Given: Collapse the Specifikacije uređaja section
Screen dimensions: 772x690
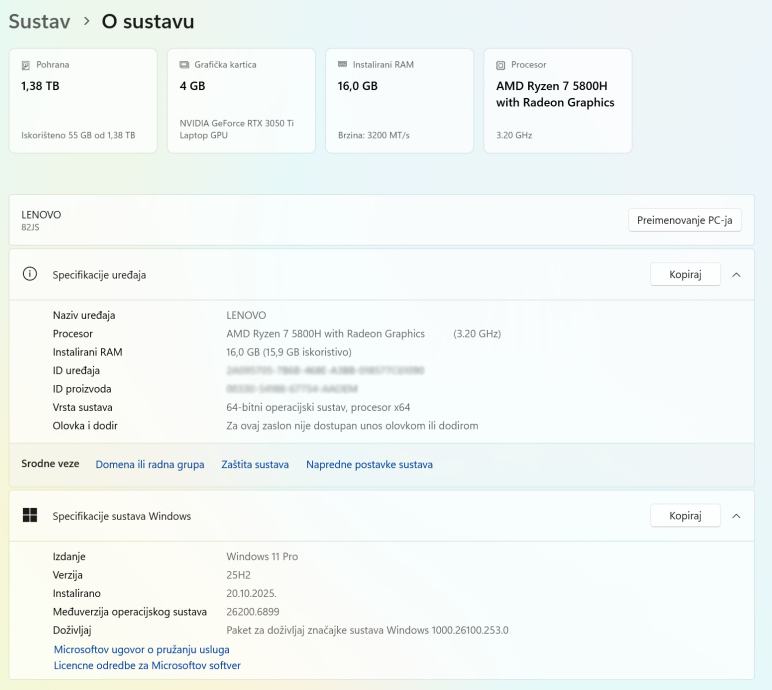Looking at the screenshot, I should click(736, 274).
